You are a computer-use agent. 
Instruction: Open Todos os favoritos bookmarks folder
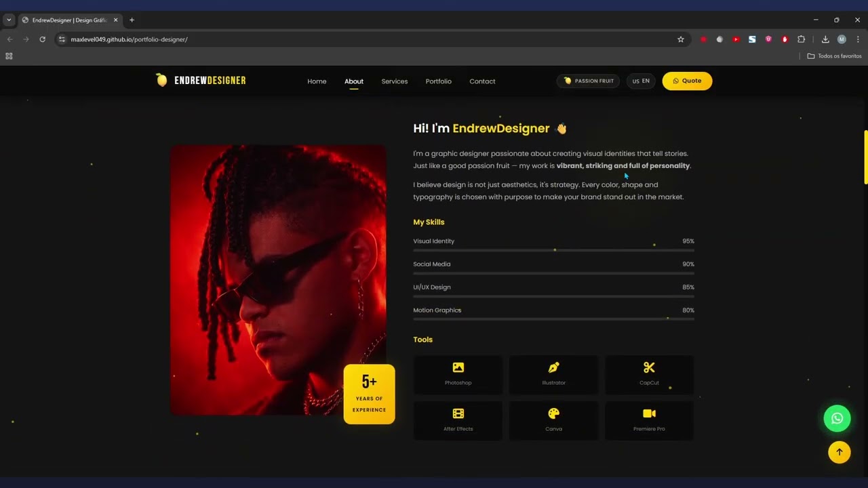834,56
